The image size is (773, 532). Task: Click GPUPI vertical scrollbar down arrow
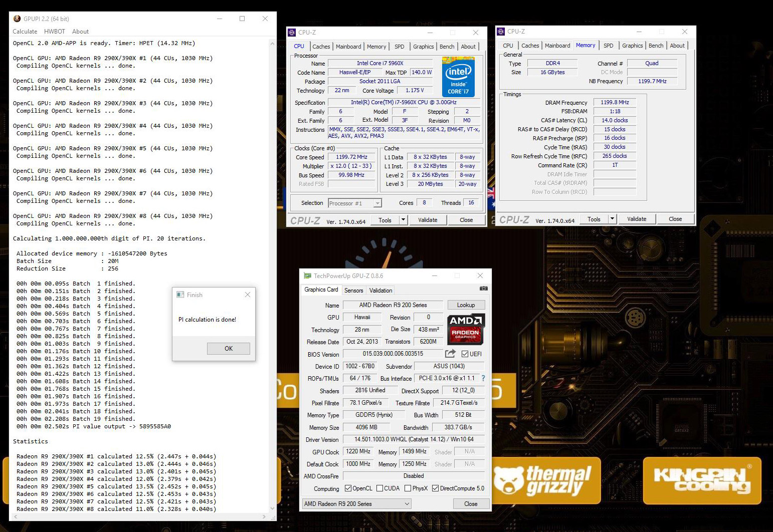tap(273, 508)
